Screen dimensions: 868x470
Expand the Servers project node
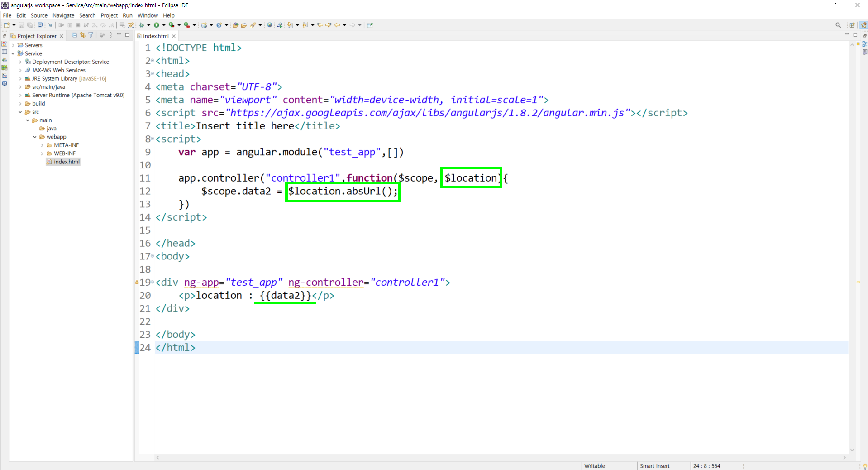pyautogui.click(x=13, y=45)
